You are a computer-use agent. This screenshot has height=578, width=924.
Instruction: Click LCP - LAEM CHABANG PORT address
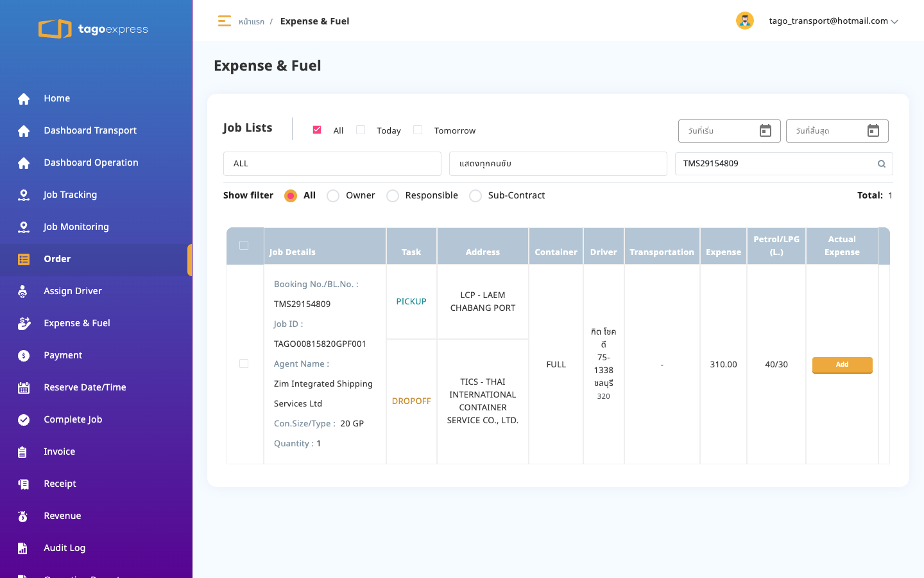tap(483, 302)
